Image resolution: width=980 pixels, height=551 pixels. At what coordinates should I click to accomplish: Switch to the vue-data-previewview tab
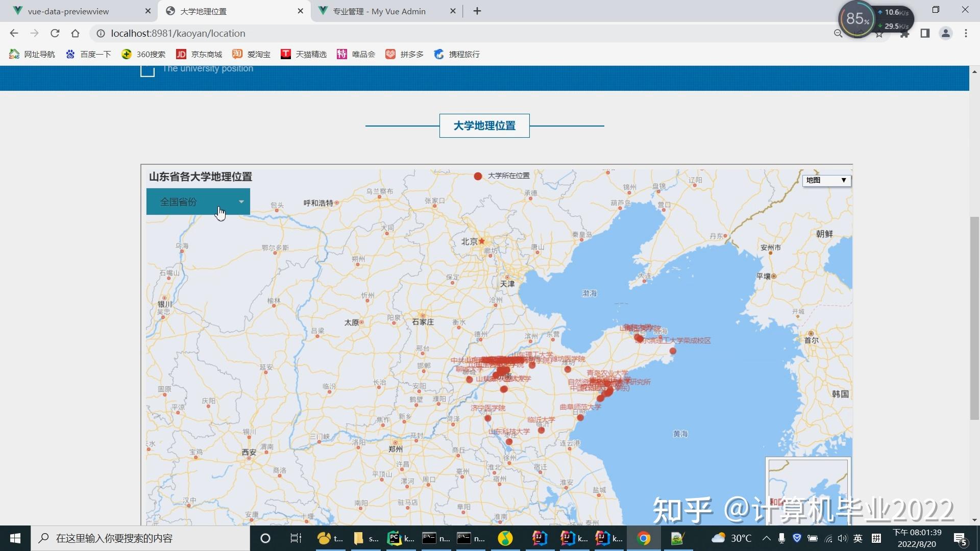pos(79,11)
